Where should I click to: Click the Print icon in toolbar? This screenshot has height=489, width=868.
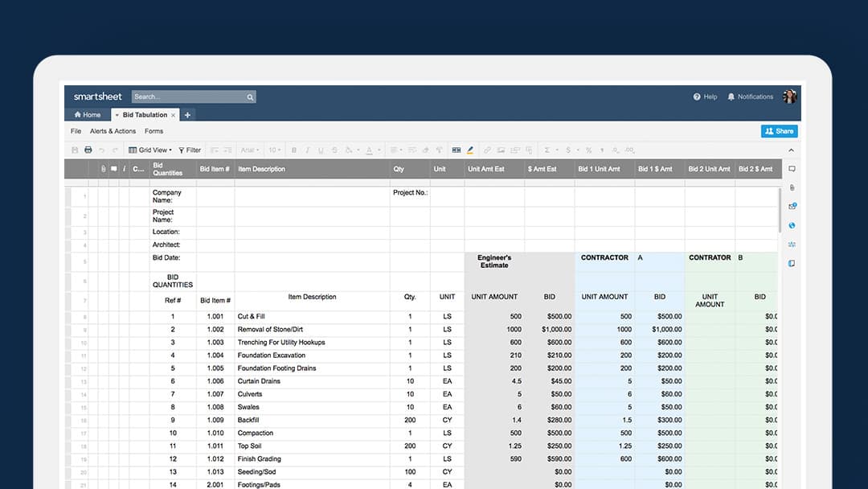point(88,150)
